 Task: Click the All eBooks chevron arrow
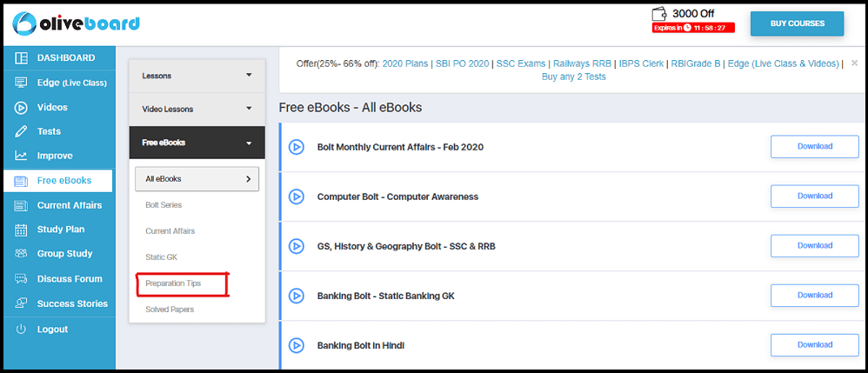pos(248,179)
